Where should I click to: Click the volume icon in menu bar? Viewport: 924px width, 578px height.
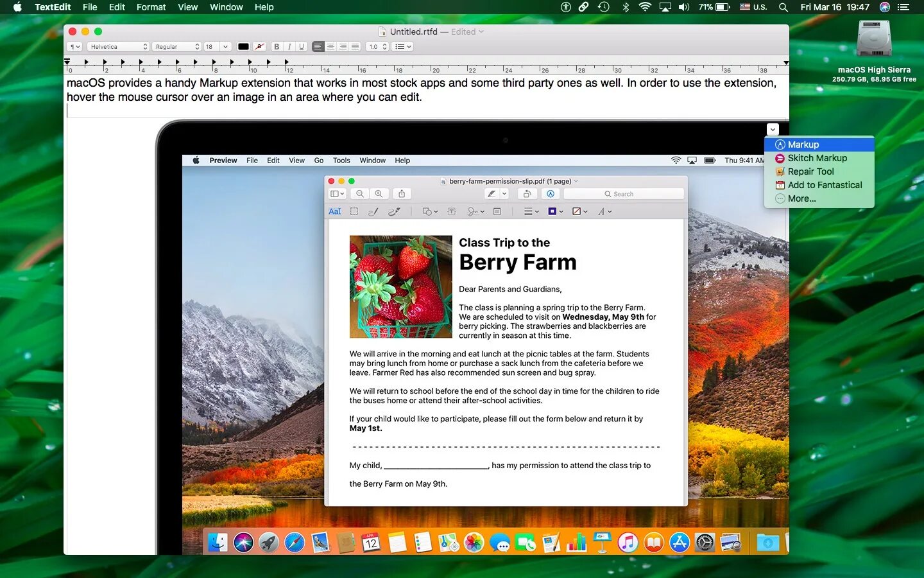coord(684,7)
